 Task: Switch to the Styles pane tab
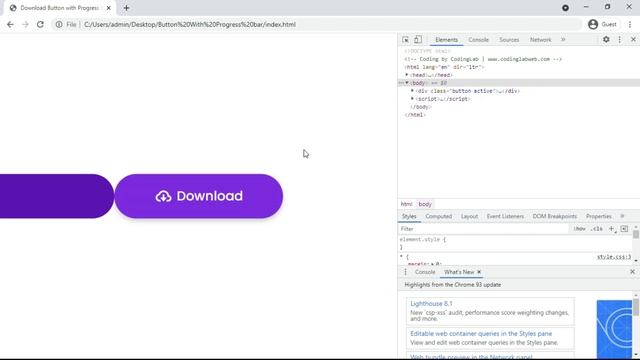coord(409,216)
